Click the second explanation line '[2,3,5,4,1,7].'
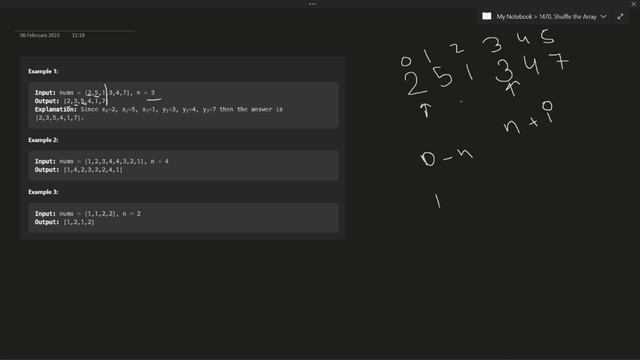 tap(59, 118)
